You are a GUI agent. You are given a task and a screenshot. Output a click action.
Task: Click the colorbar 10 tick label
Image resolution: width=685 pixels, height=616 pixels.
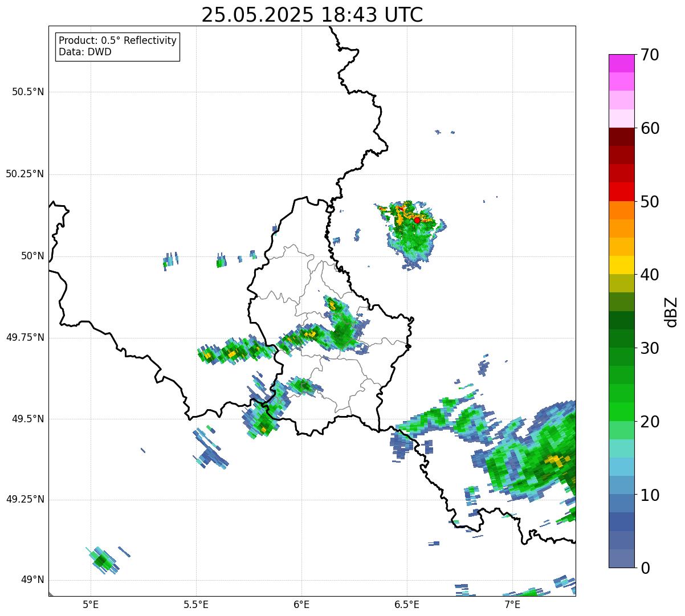click(650, 495)
